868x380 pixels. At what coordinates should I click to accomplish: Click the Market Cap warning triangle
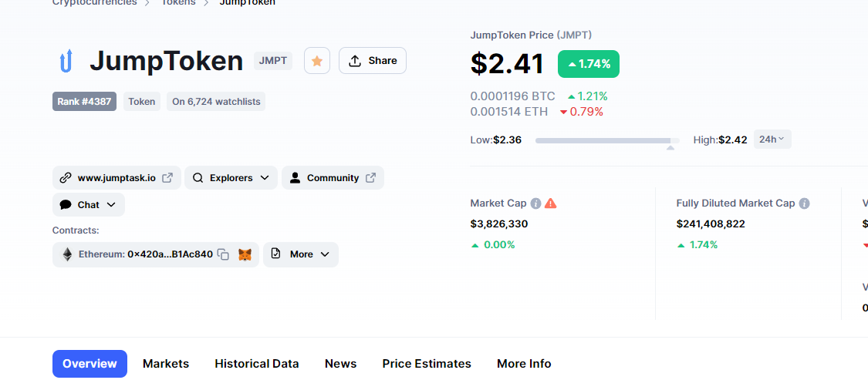pos(550,203)
